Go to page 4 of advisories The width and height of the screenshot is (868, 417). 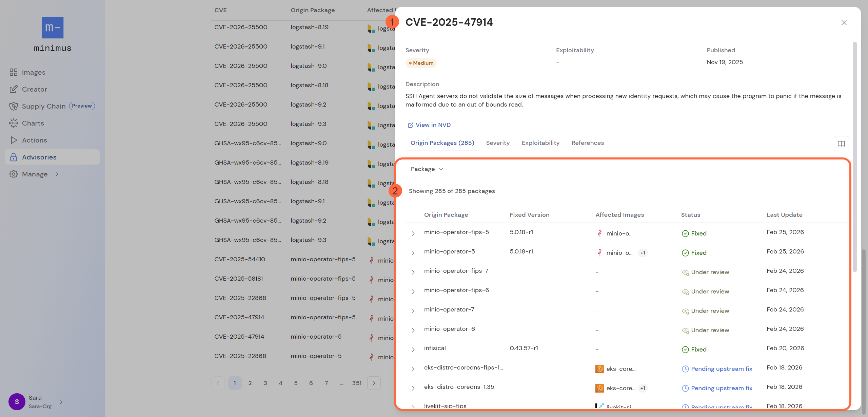click(x=280, y=383)
